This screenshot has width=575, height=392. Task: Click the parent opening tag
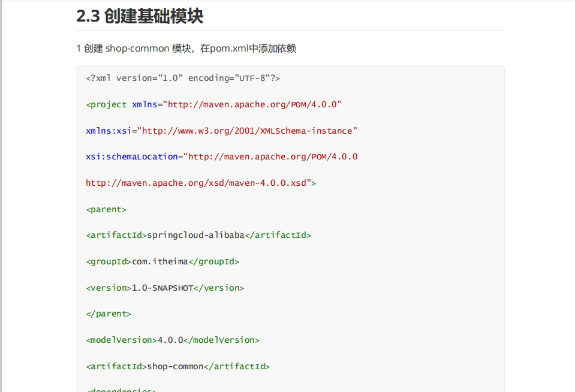coord(106,209)
